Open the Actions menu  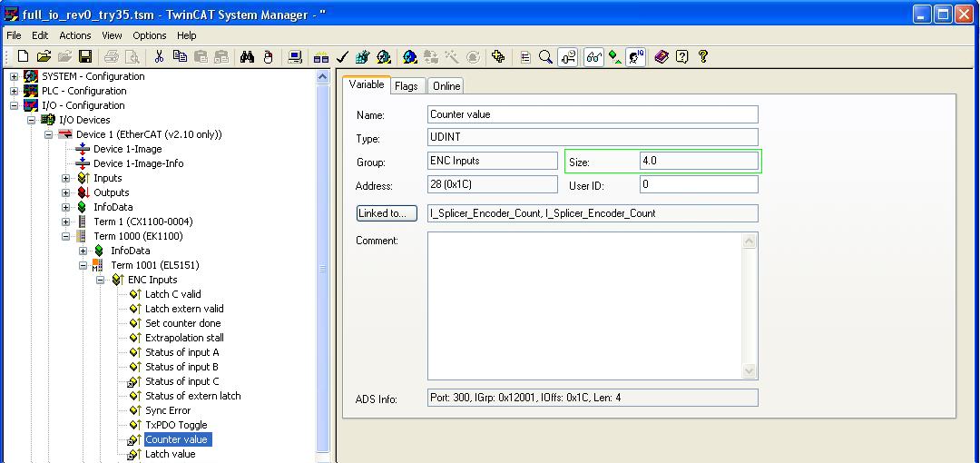(75, 35)
